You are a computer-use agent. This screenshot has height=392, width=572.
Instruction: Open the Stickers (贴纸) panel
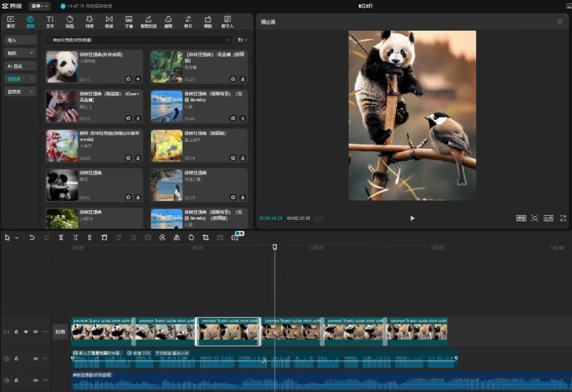[70, 21]
